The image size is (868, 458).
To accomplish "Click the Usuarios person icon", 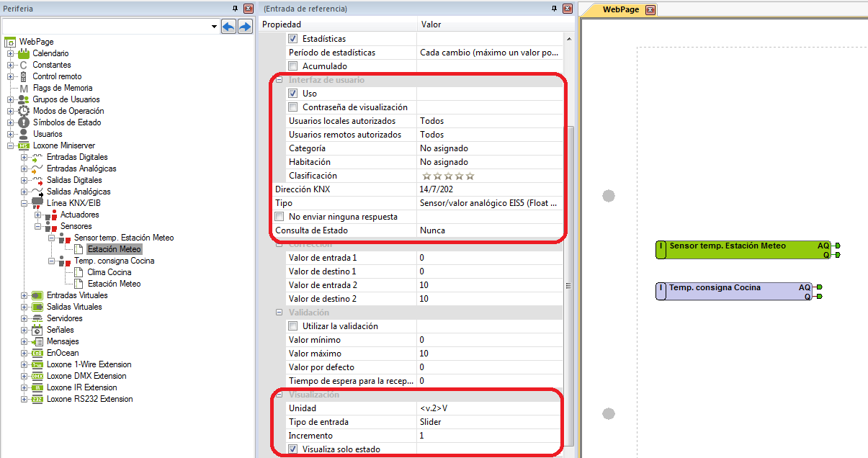I will [x=24, y=134].
